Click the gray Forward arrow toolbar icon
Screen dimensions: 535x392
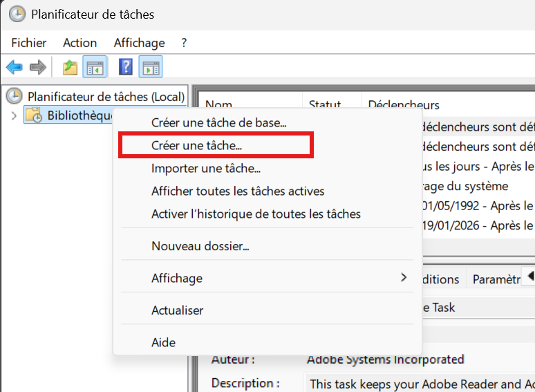pyautogui.click(x=38, y=67)
